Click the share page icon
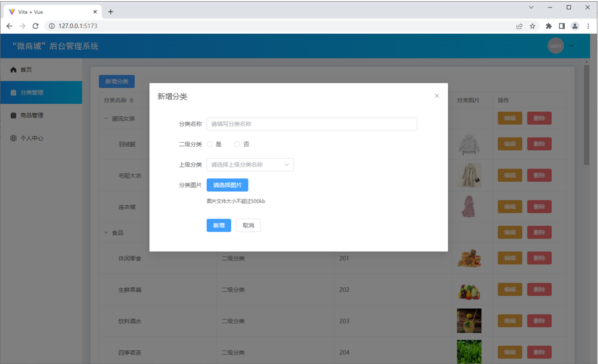598x364 pixels. click(x=519, y=26)
